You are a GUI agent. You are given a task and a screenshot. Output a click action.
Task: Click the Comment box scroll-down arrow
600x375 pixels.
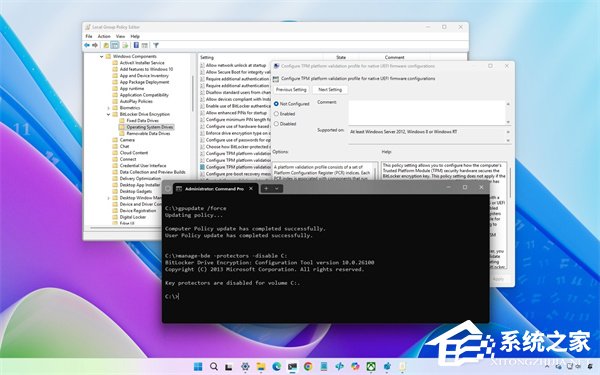click(508, 122)
